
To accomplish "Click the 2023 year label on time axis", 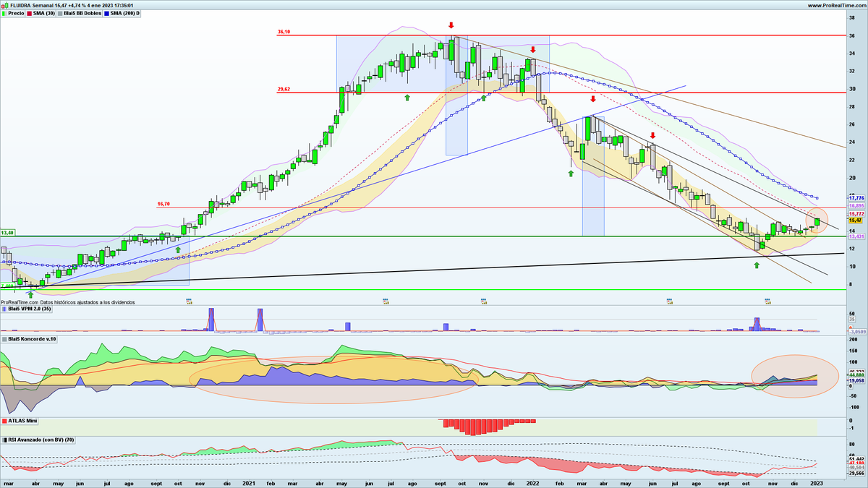I will [816, 482].
